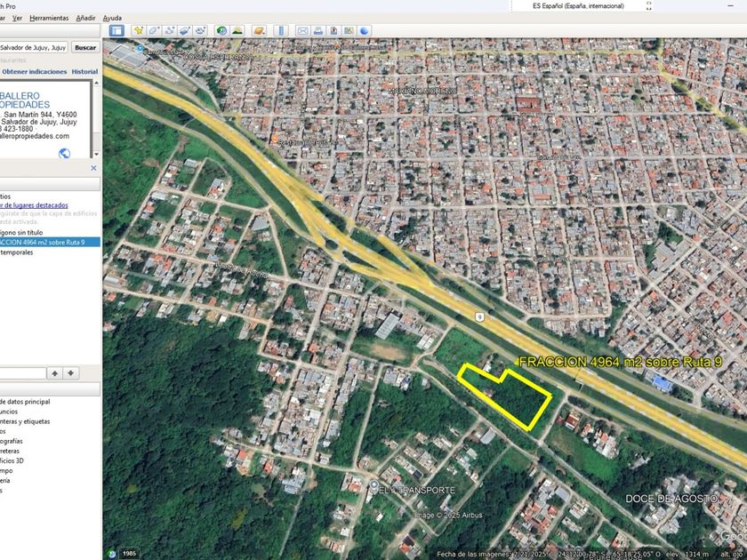Open the lugares destacados link
Viewport: 747px width, 560px height.
pos(34,205)
